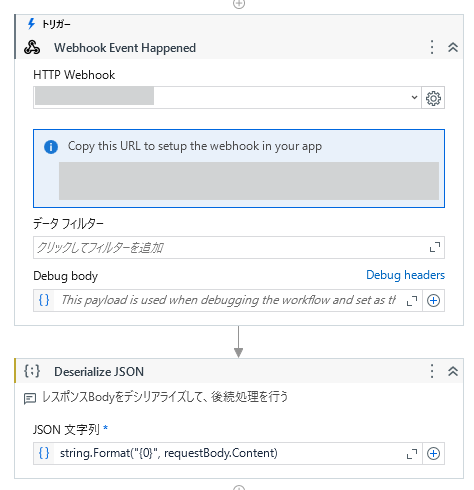
Task: Expand the data filter editor icon
Action: coord(435,247)
